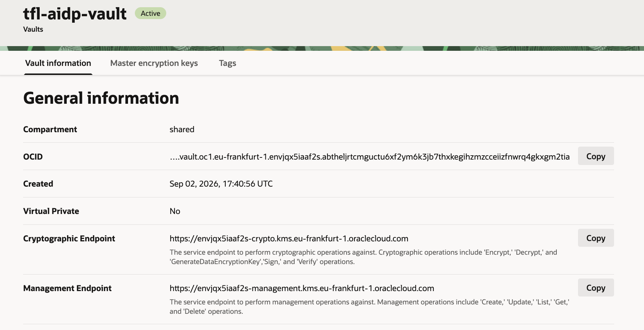Click the General information heading

coord(101,98)
